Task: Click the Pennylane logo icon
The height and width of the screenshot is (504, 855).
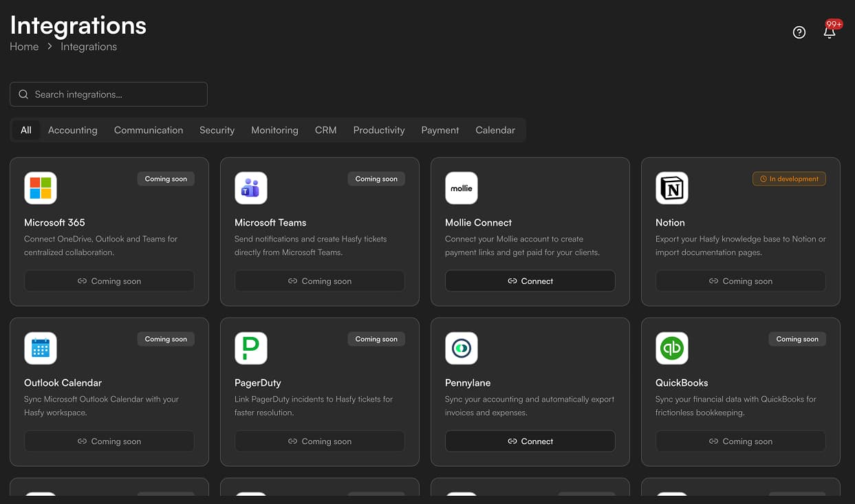Action: (462, 348)
